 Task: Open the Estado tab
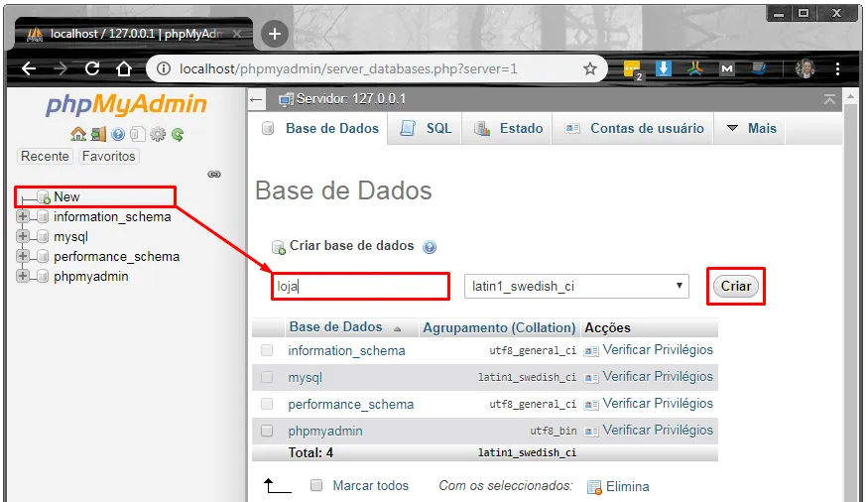(508, 128)
